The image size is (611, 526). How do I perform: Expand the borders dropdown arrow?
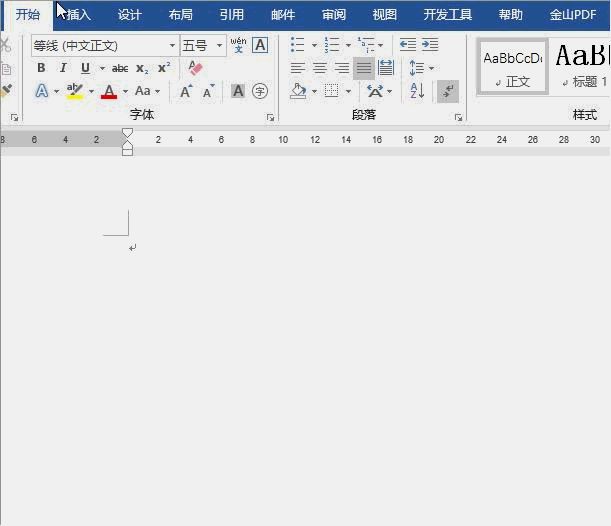click(x=348, y=92)
